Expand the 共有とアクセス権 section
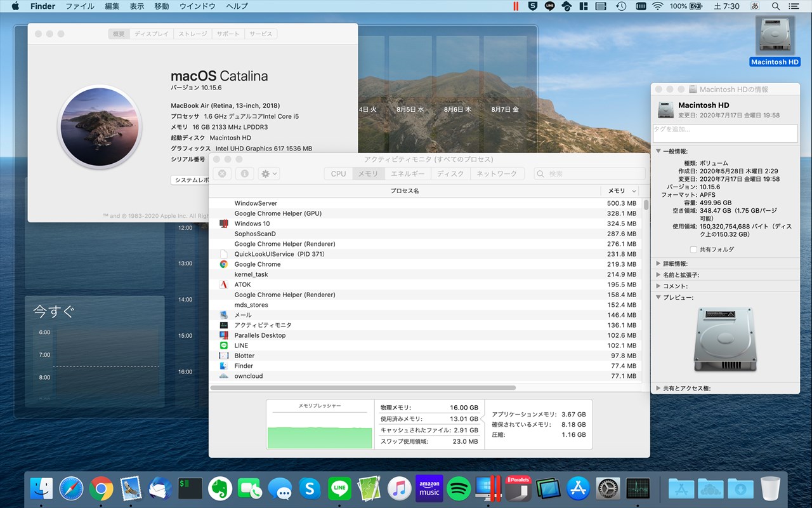The width and height of the screenshot is (812, 508). (x=658, y=388)
